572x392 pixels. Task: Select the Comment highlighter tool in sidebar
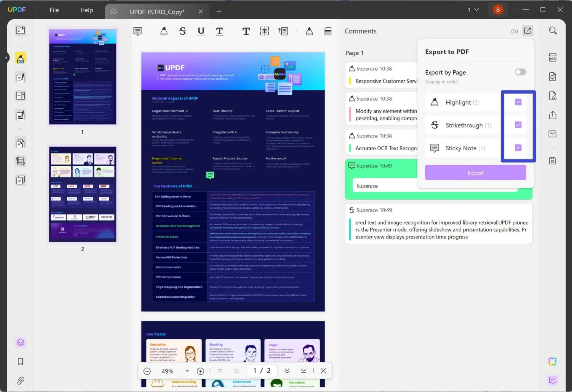coord(20,58)
